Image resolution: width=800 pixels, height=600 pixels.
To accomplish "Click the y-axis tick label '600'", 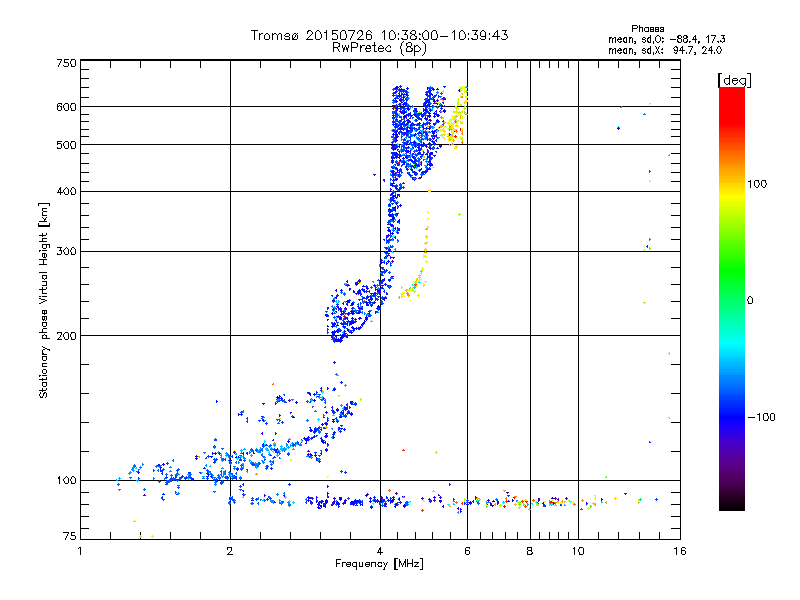I will pyautogui.click(x=66, y=107).
